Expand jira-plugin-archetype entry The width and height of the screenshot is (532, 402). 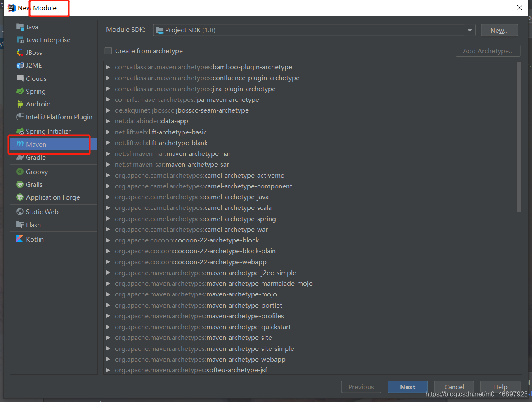pos(108,89)
